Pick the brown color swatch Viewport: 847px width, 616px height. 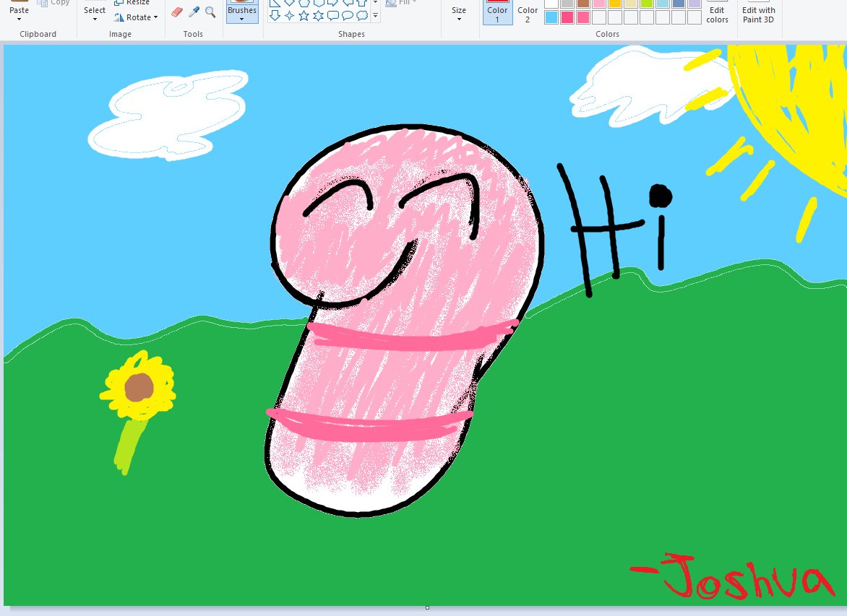[x=582, y=4]
